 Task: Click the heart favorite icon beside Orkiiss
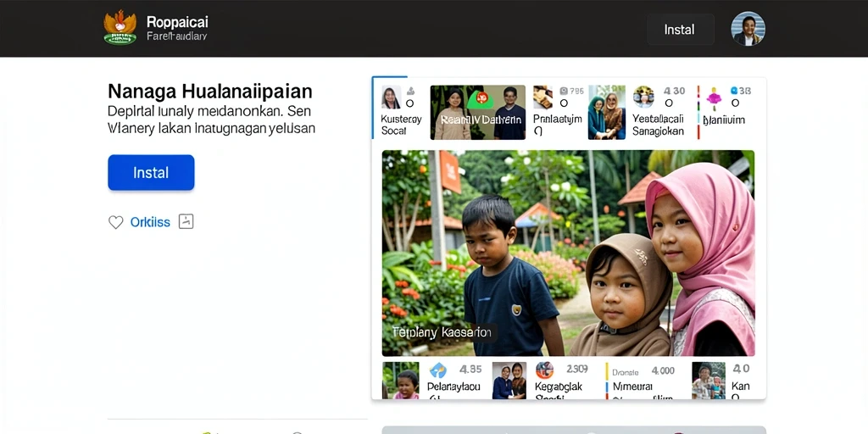pos(115,223)
